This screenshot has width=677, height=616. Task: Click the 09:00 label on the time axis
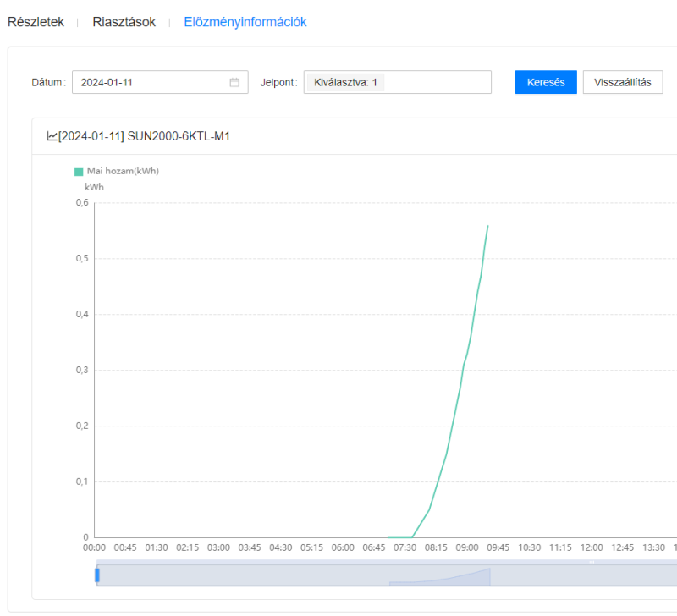pos(467,547)
